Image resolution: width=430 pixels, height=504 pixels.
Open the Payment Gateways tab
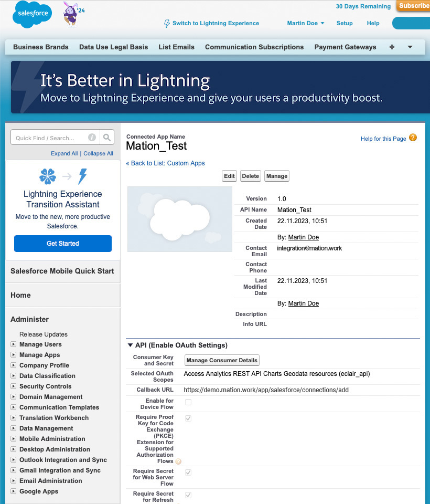345,47
